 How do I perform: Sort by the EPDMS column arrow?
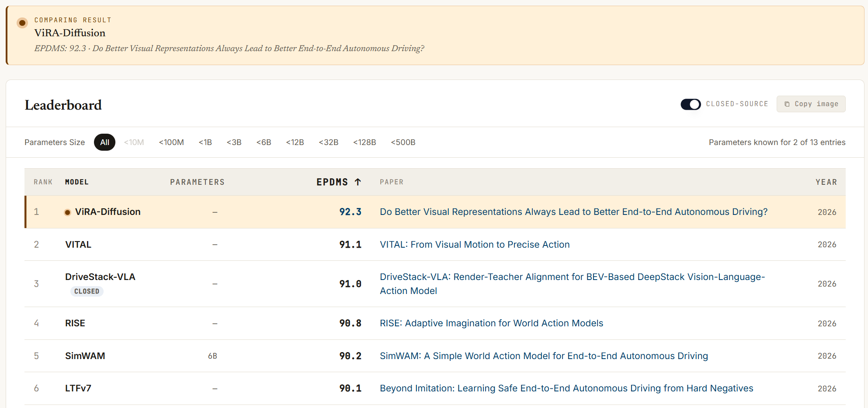[358, 182]
